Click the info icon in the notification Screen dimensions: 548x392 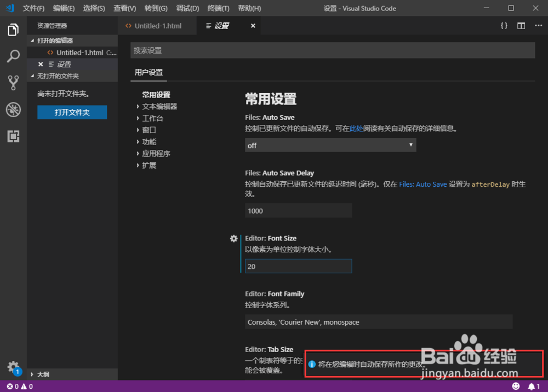312,364
